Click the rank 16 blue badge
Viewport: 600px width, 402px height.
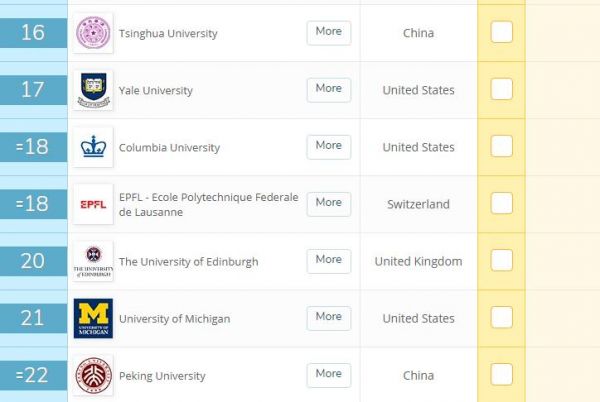click(x=33, y=33)
